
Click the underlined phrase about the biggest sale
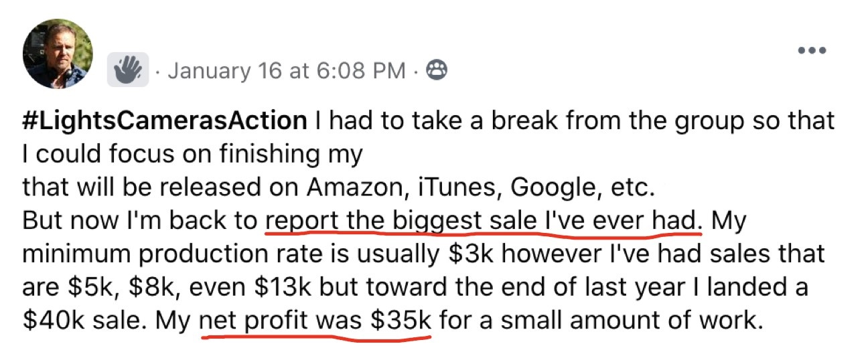pyautogui.click(x=482, y=221)
